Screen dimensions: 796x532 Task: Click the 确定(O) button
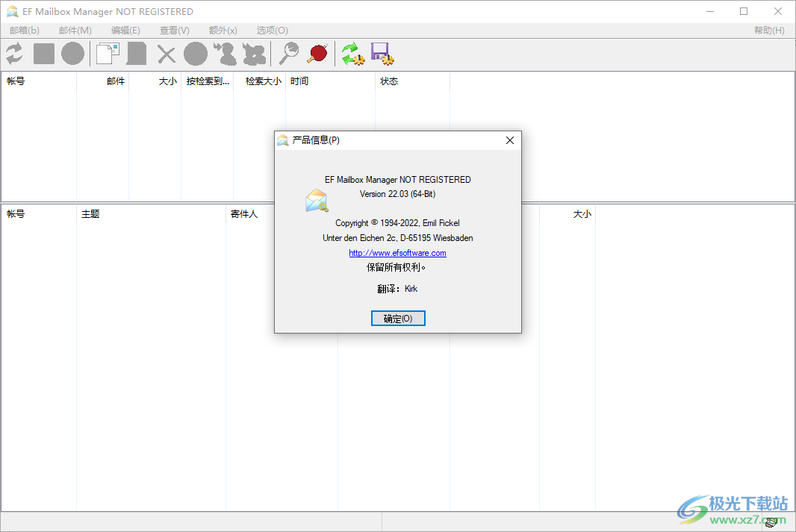398,319
